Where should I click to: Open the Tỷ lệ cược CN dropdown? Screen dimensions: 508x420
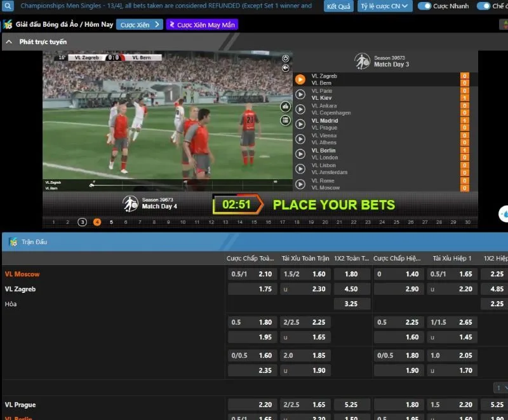[384, 6]
